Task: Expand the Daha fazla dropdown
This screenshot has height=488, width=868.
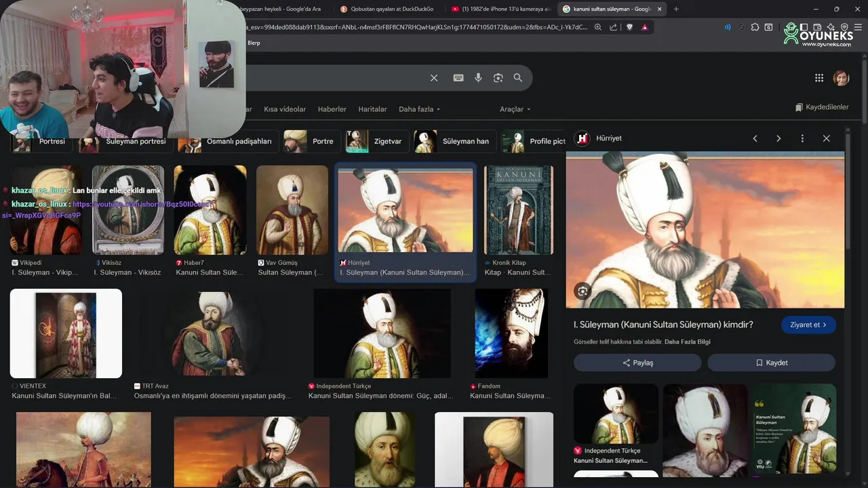Action: (419, 109)
